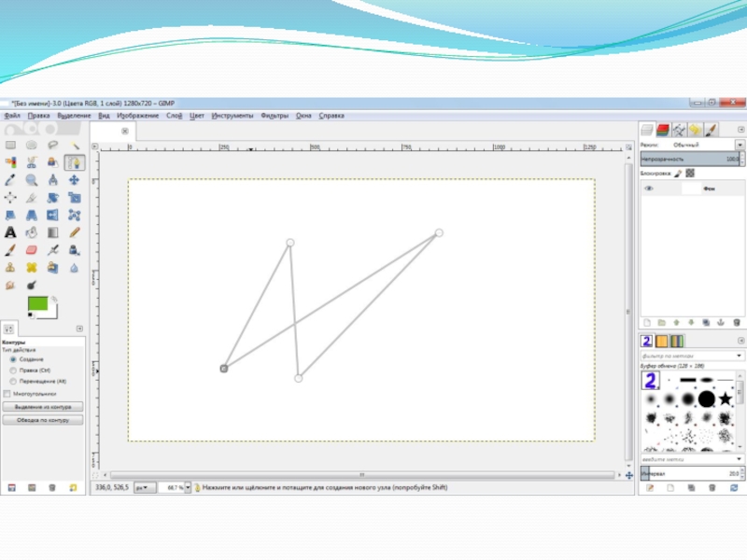Click 'Выделение из контура' button
The height and width of the screenshot is (560, 747).
tap(43, 407)
